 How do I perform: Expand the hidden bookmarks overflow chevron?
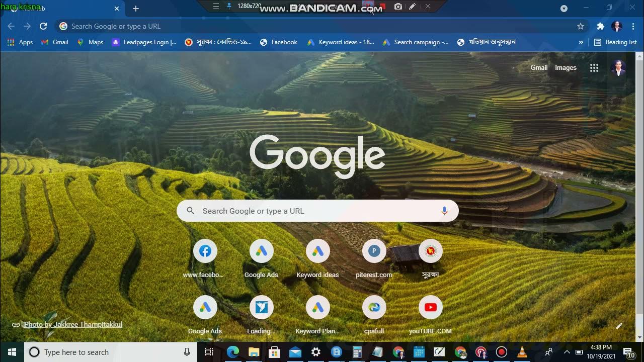coord(581,42)
